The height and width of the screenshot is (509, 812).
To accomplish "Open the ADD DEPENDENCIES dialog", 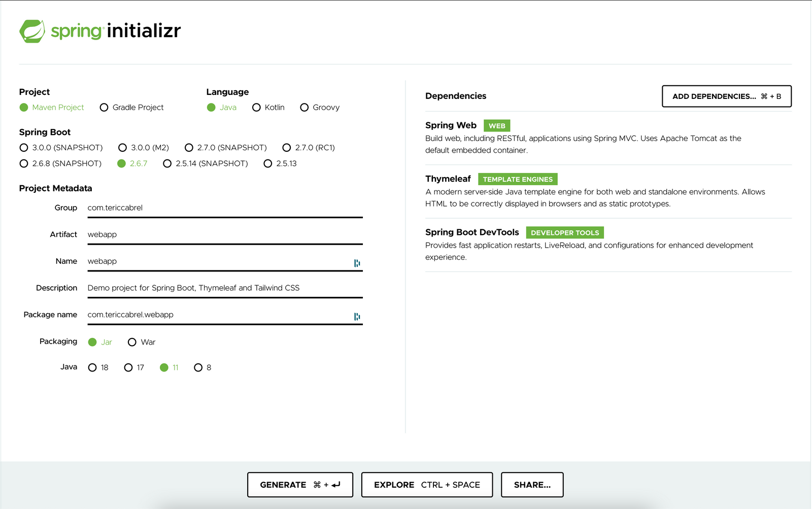I will tap(726, 96).
